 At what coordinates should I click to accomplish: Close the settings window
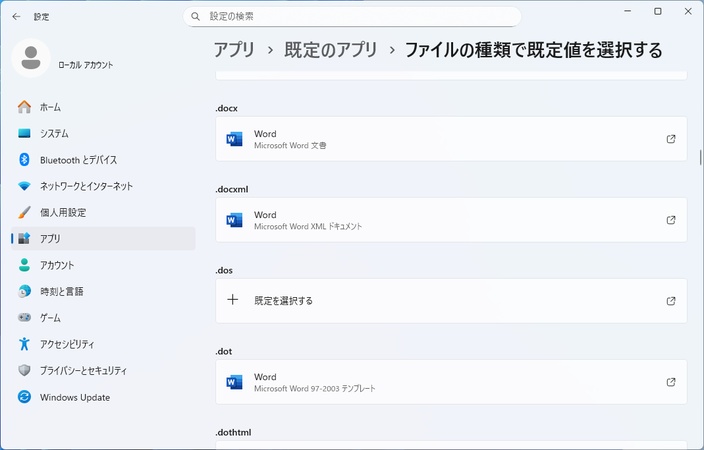click(688, 11)
